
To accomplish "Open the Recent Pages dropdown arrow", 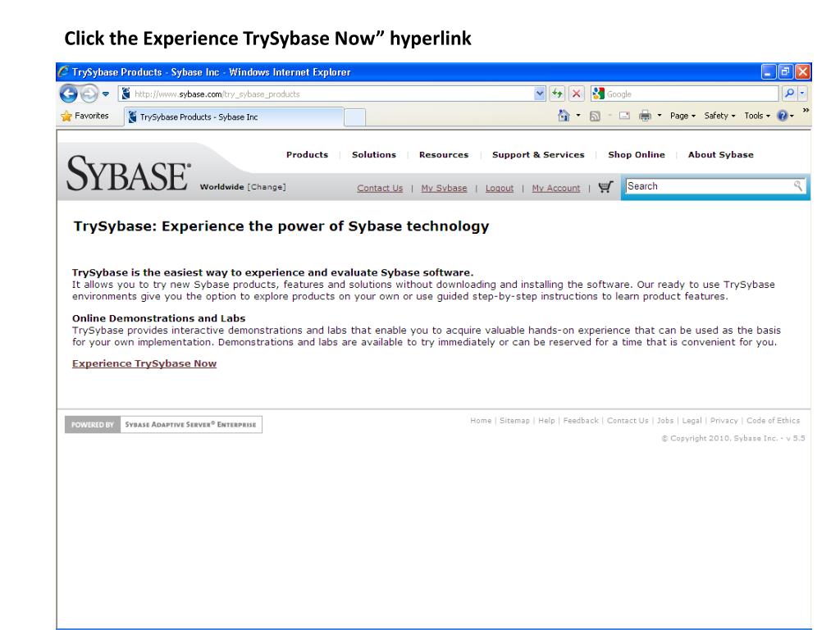I will (x=106, y=94).
